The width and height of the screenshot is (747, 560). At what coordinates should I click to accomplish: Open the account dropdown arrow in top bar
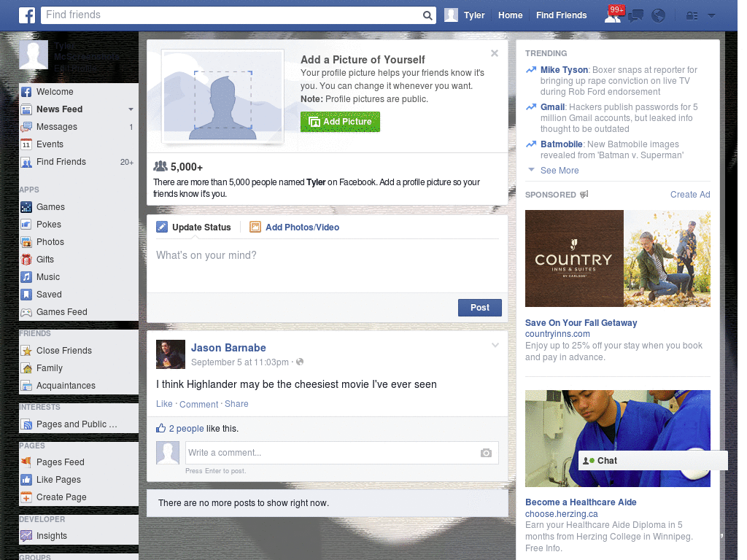(x=712, y=16)
